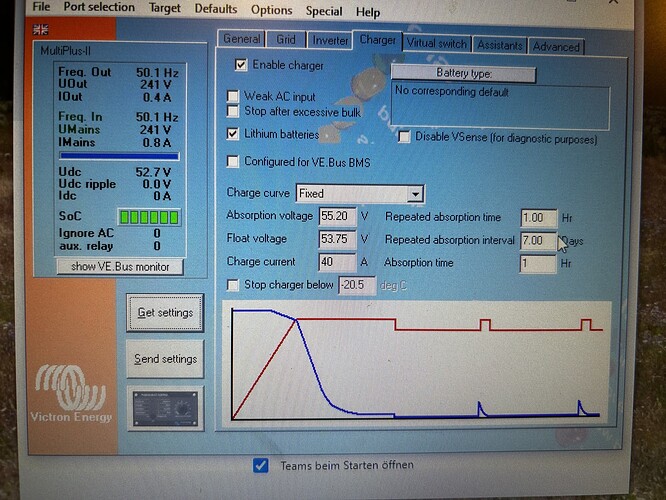The height and width of the screenshot is (500, 666).
Task: Enable Weak AC input option
Action: 233,96
